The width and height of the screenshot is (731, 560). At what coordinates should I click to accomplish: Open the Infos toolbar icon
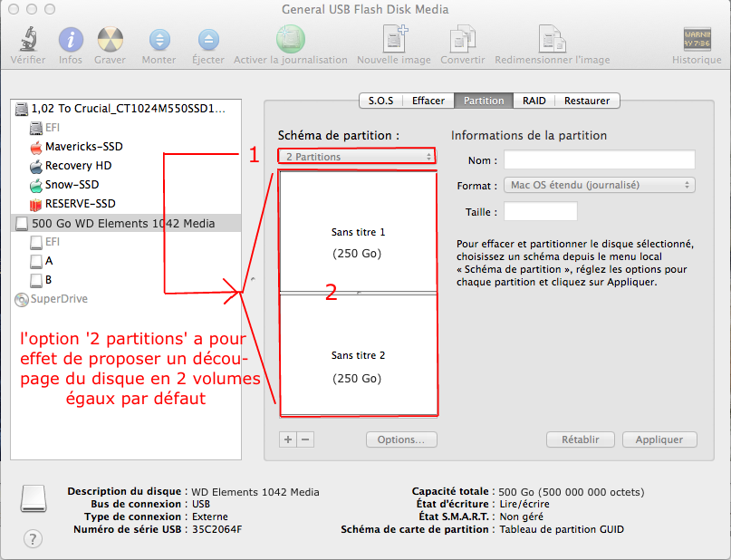click(71, 40)
